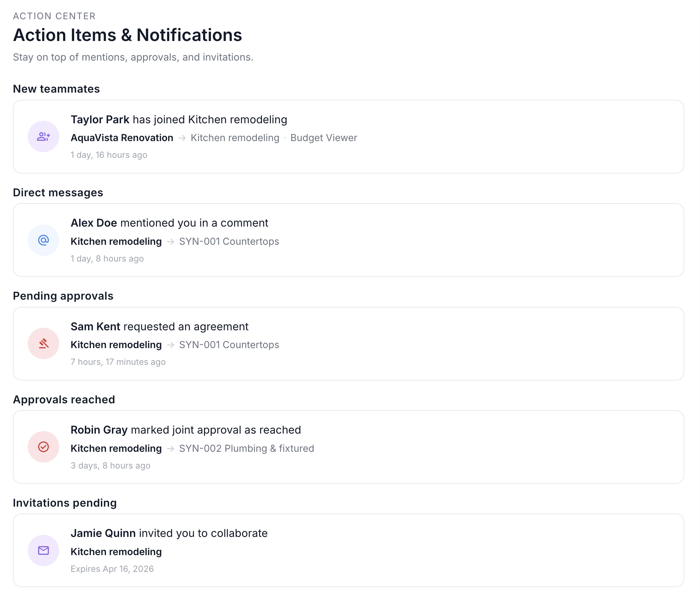Open the Jamie Quinn invitation card
The image size is (700, 600).
point(349,550)
